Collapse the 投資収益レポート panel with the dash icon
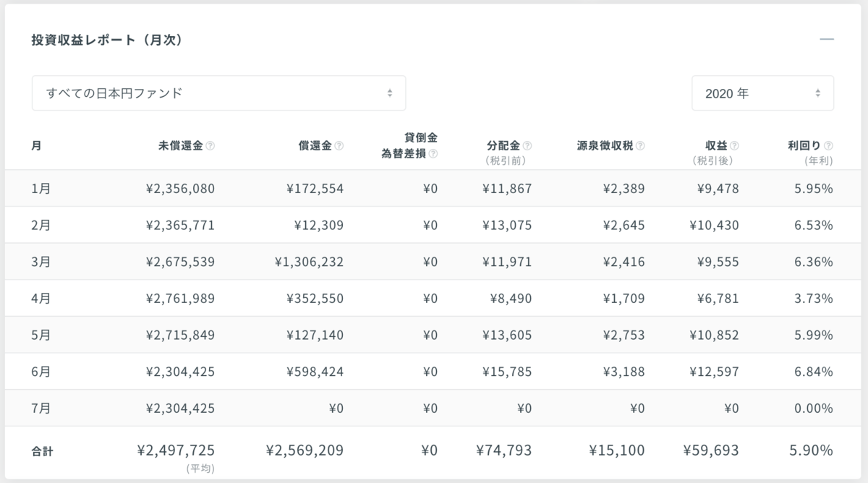This screenshot has height=483, width=868. pyautogui.click(x=827, y=39)
